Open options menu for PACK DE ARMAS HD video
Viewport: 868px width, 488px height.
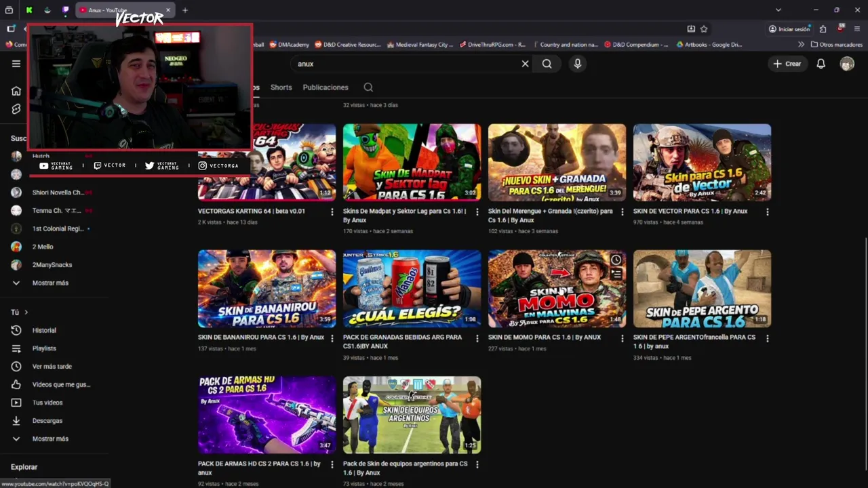(332, 465)
